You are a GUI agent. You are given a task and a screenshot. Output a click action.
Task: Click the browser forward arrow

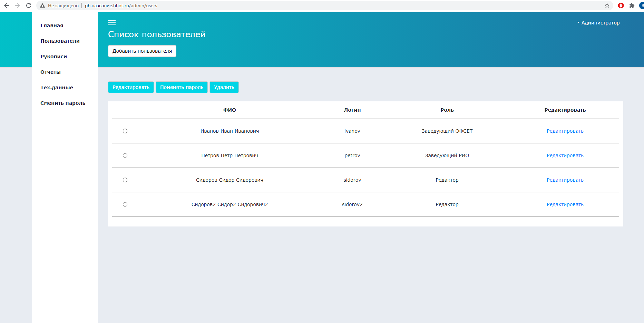[18, 6]
